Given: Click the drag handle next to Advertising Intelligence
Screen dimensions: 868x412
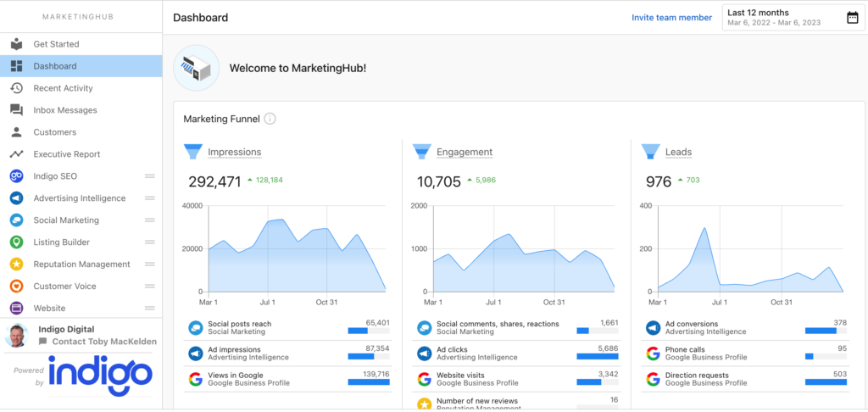Looking at the screenshot, I should [149, 198].
